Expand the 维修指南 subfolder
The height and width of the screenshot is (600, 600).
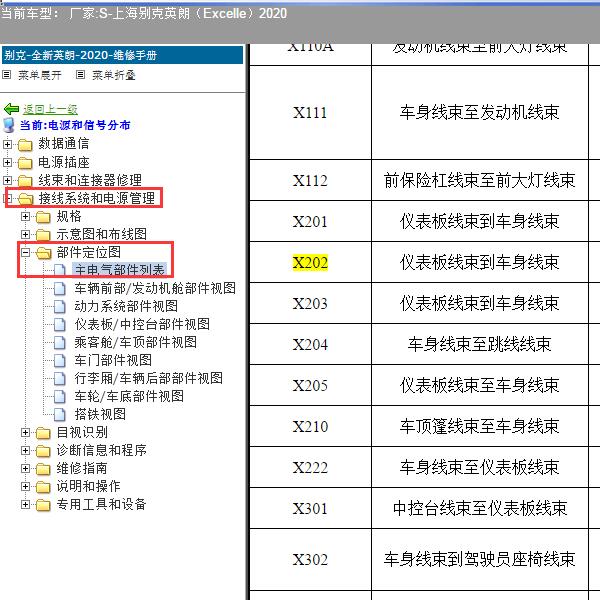25,468
